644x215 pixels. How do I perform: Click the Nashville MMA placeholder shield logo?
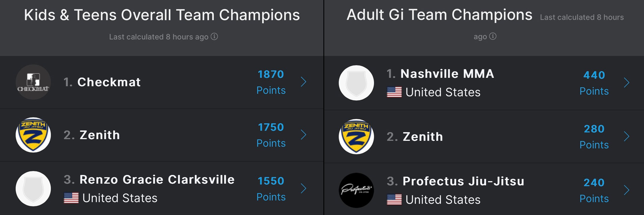356,83
